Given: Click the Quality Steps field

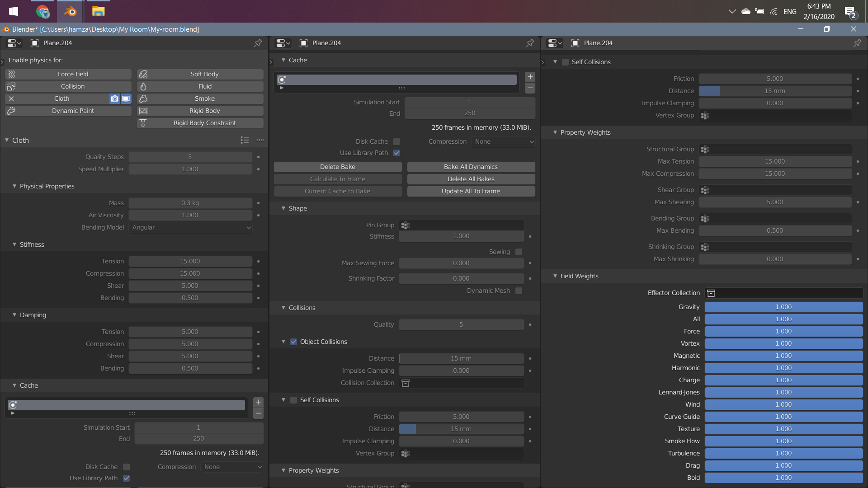Looking at the screenshot, I should (x=190, y=157).
